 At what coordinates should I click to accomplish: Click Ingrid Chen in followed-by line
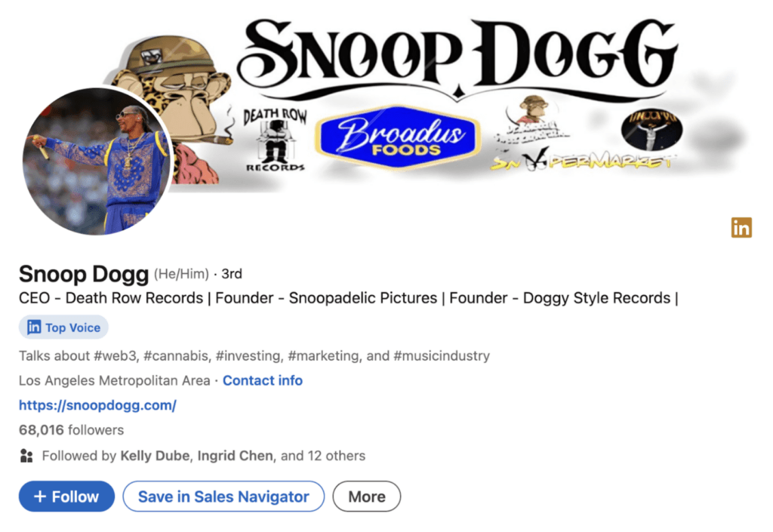coord(236,456)
